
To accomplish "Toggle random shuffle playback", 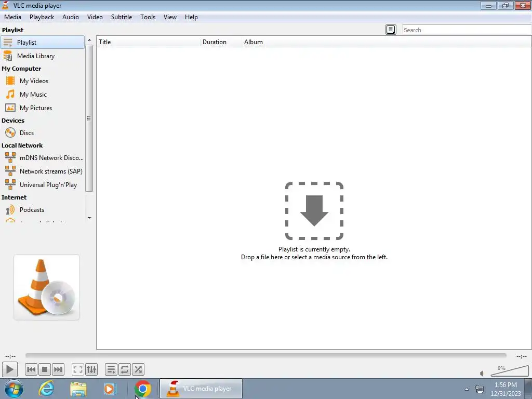I will (138, 369).
